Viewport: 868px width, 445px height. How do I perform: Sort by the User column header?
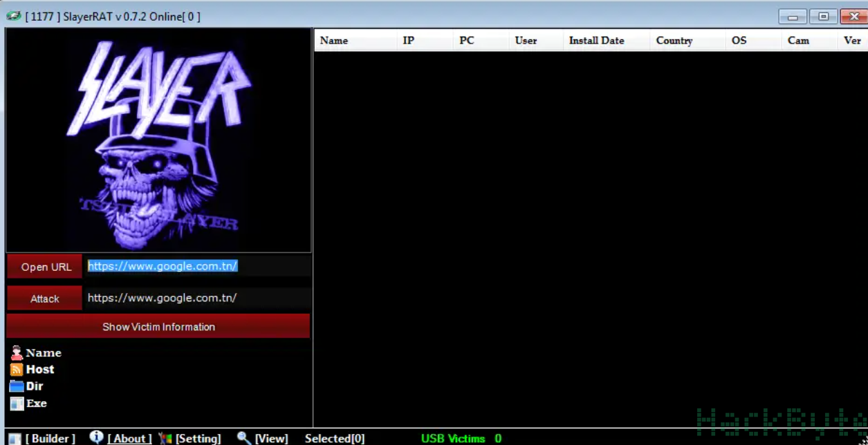click(x=536, y=40)
